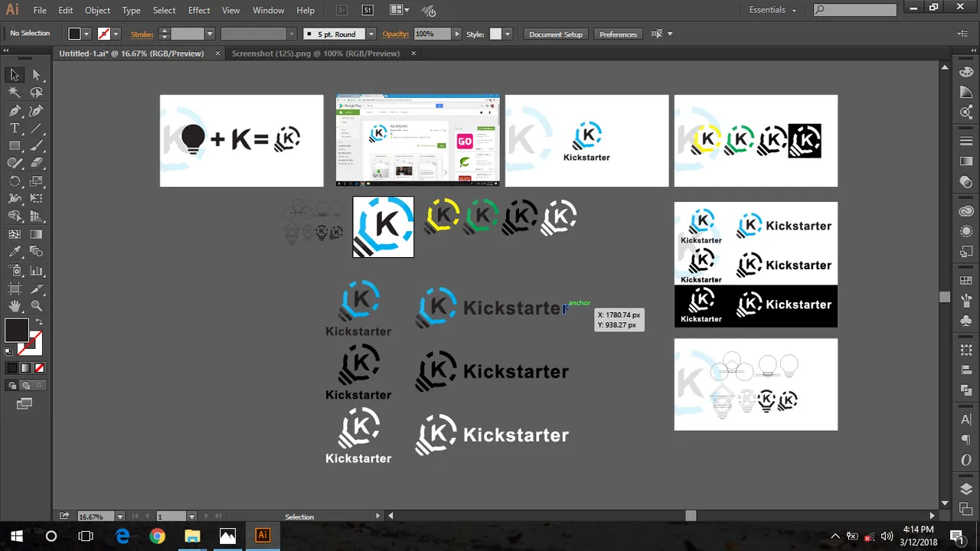Screen dimensions: 980x551
Task: Select the Scale tool
Action: [x=36, y=181]
